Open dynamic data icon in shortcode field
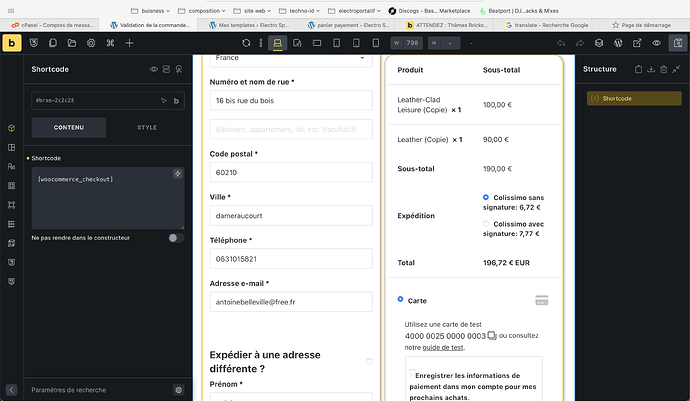The height and width of the screenshot is (401, 690). tap(177, 174)
